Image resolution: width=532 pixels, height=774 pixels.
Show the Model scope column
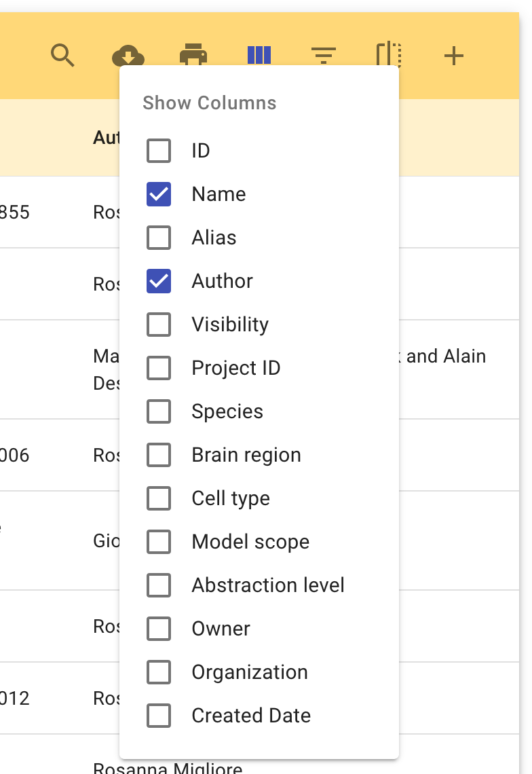click(159, 542)
